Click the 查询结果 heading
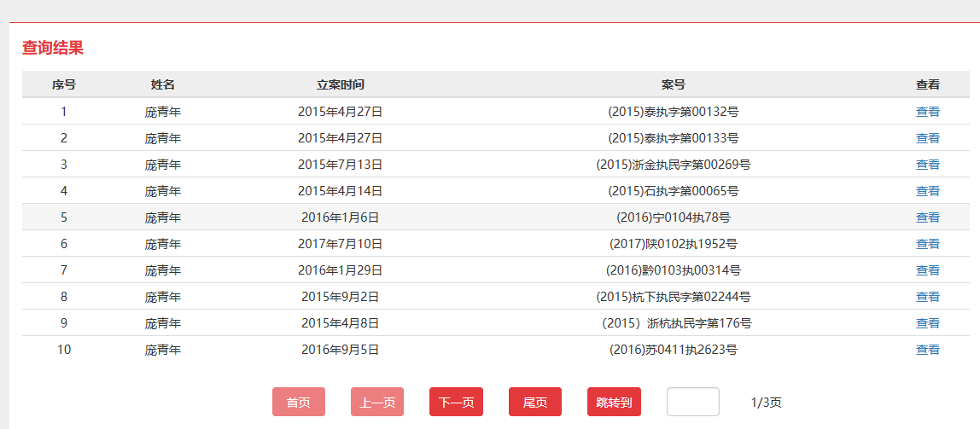 click(53, 48)
